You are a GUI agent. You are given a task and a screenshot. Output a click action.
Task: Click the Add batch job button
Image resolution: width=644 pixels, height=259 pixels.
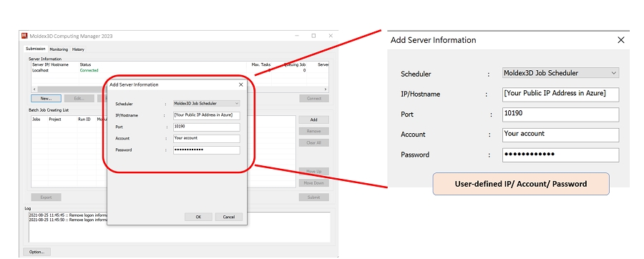click(314, 120)
